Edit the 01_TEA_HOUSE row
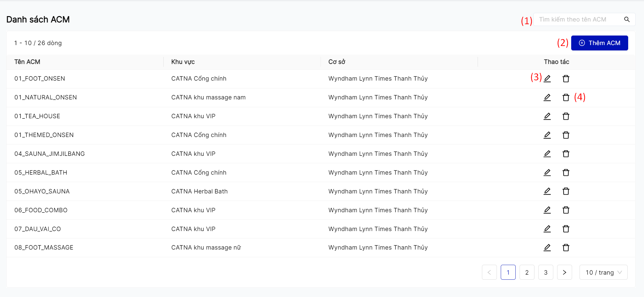Screen dimensions: 644x297 tap(547, 116)
